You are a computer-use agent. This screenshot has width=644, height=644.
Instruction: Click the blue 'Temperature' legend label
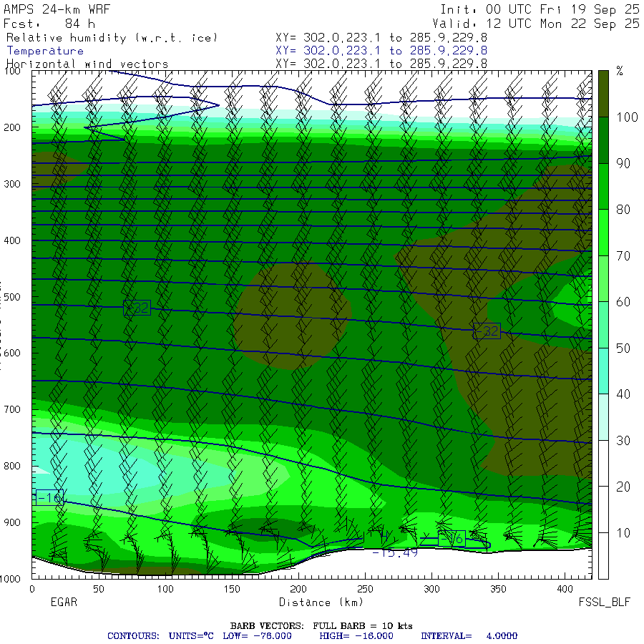45,51
